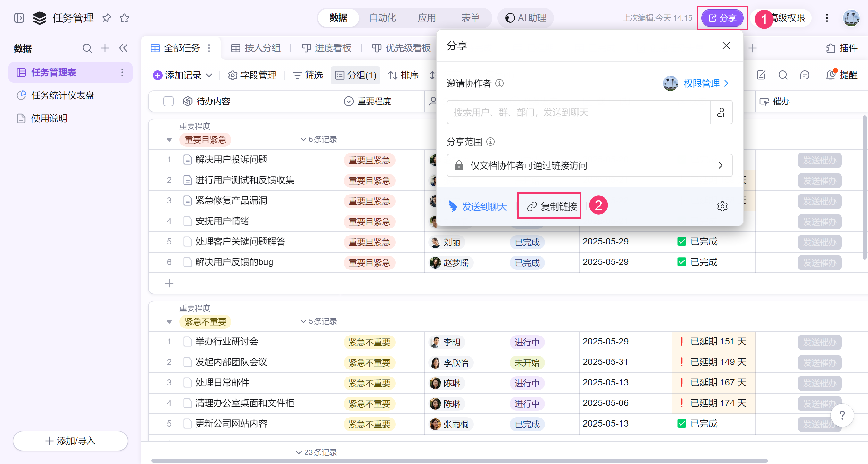Open 全部任务 view options menu
Viewport: 868px width, 464px height.
pos(209,48)
